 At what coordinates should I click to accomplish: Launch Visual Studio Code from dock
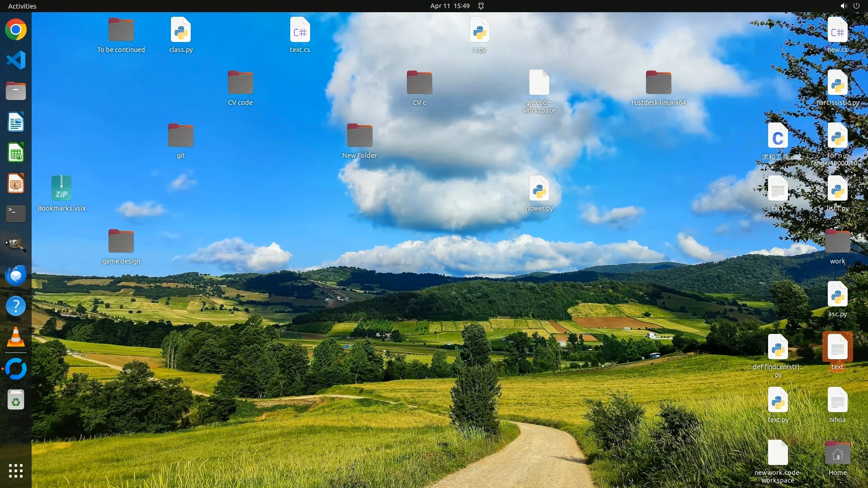(16, 60)
